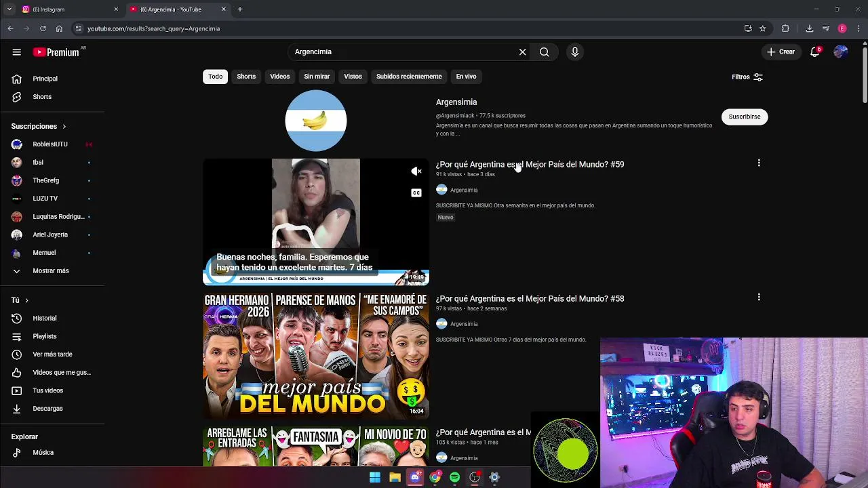Open Argensimia channel name link
868x488 pixels.
[x=456, y=102]
